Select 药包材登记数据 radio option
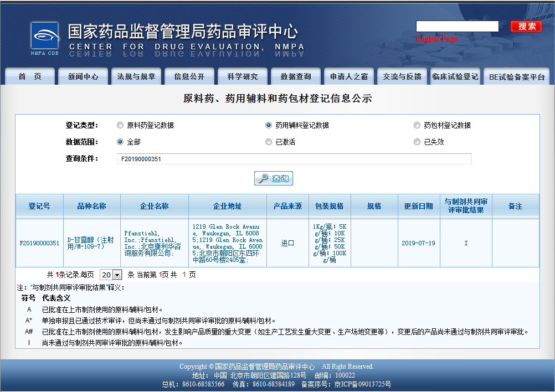 click(x=417, y=126)
